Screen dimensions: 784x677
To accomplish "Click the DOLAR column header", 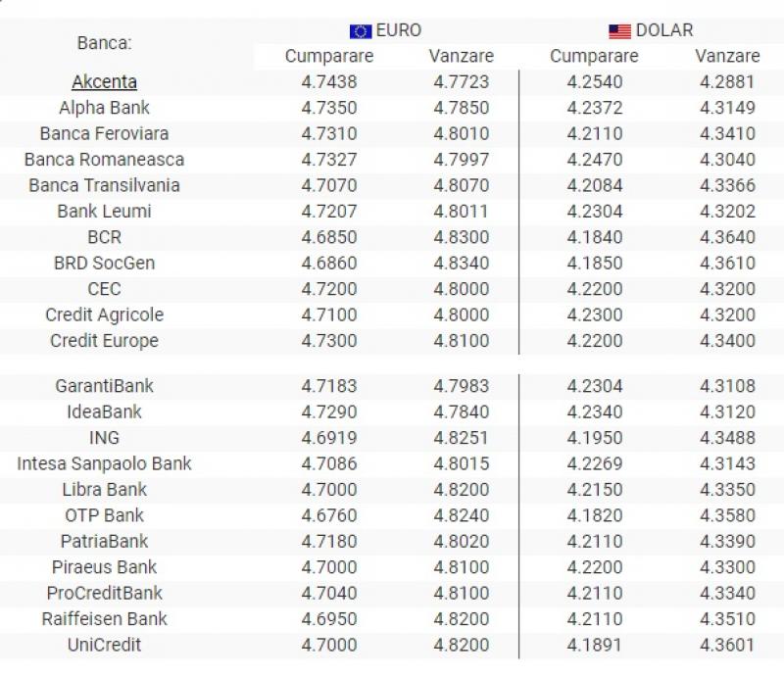I will coord(664,30).
